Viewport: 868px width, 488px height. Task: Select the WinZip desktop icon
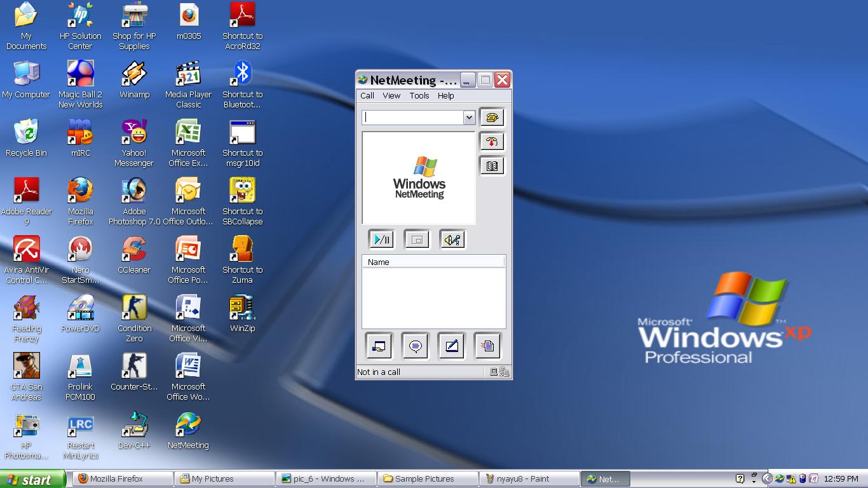coord(243,314)
